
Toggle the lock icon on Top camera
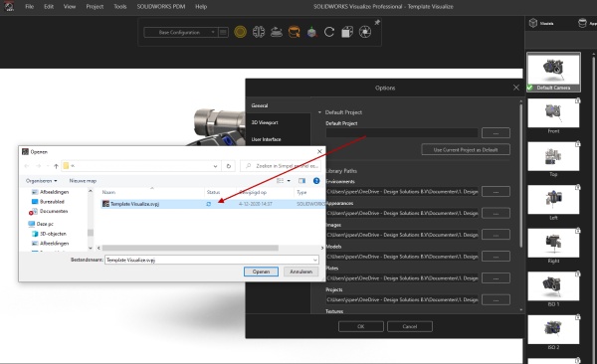click(x=577, y=144)
